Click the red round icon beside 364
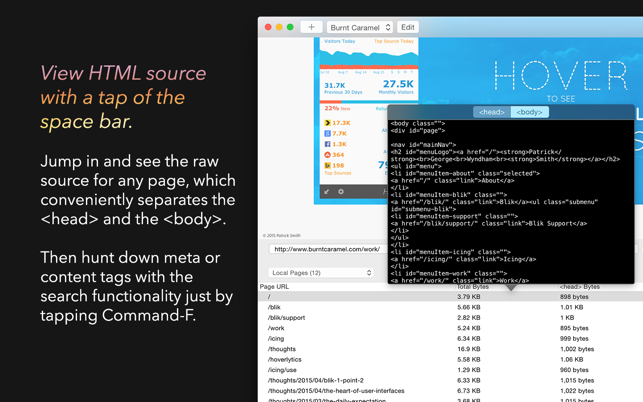The image size is (643, 402). pyautogui.click(x=327, y=155)
